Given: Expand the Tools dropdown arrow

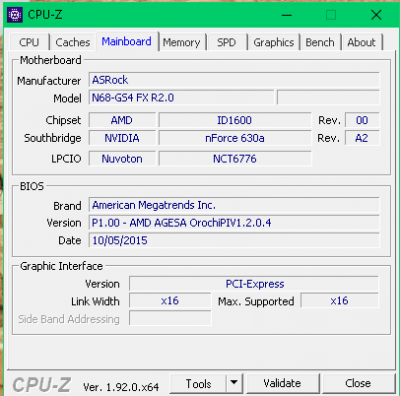Looking at the screenshot, I should pos(234,383).
